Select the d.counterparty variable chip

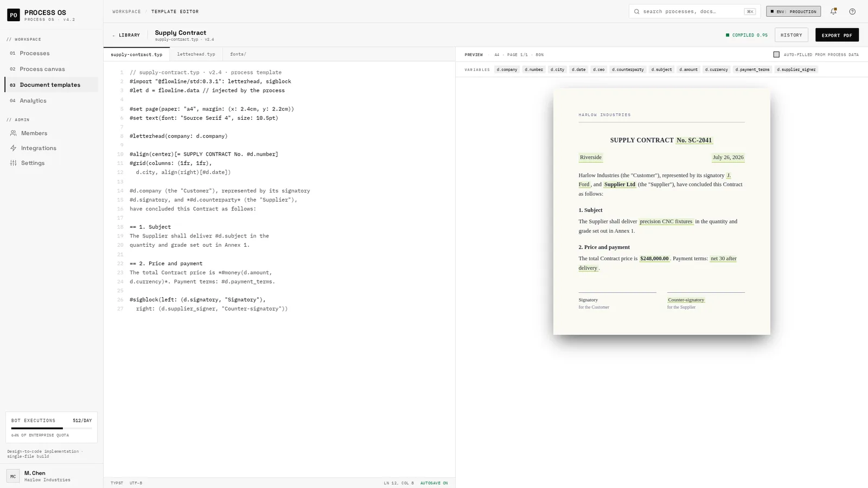point(628,69)
